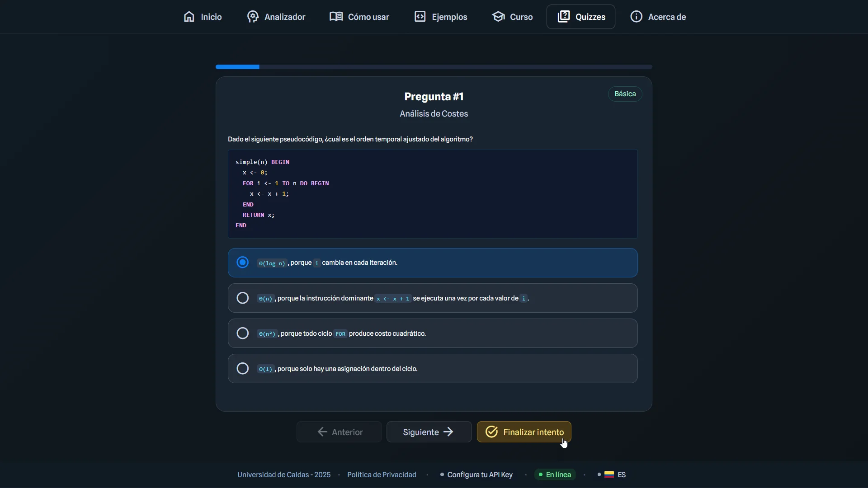Go to the Analizador section

click(x=276, y=17)
